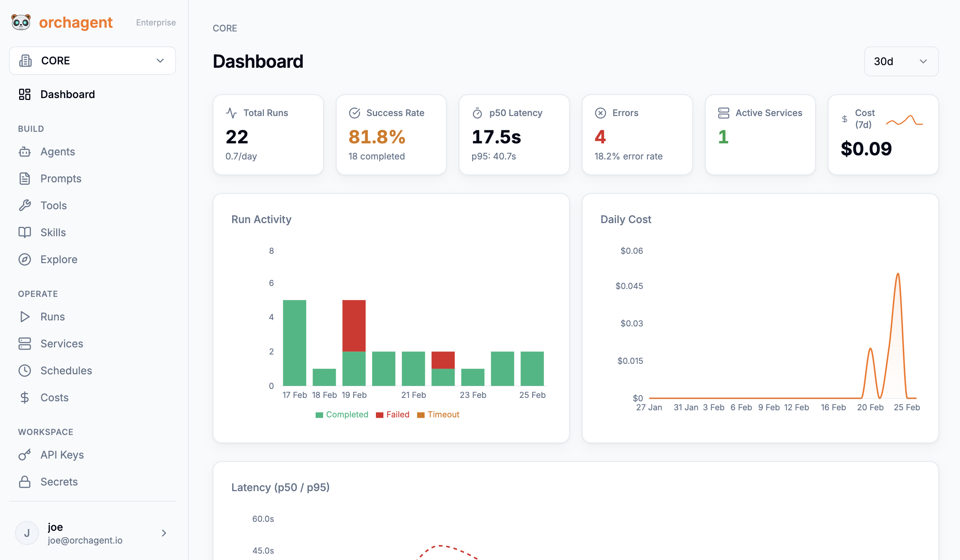Click the Errors stat card

[x=637, y=134]
